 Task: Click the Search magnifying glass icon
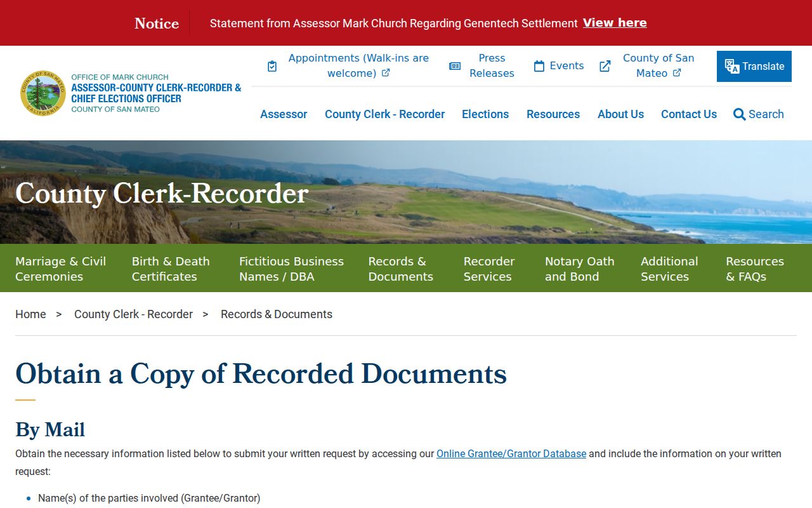[x=739, y=114]
